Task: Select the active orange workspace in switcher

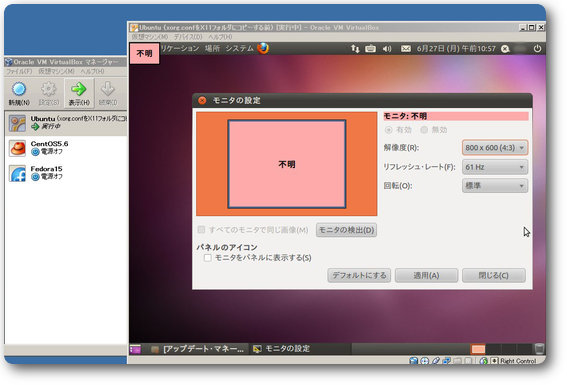Action: 478,349
